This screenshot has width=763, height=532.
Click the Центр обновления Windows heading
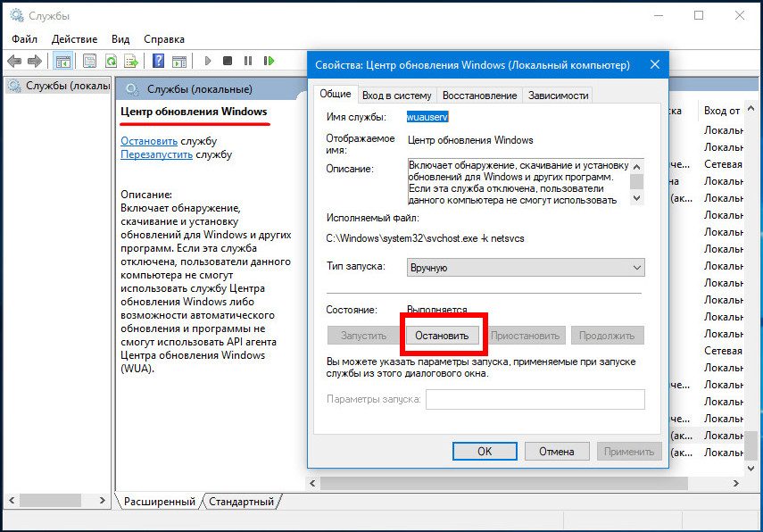194,112
